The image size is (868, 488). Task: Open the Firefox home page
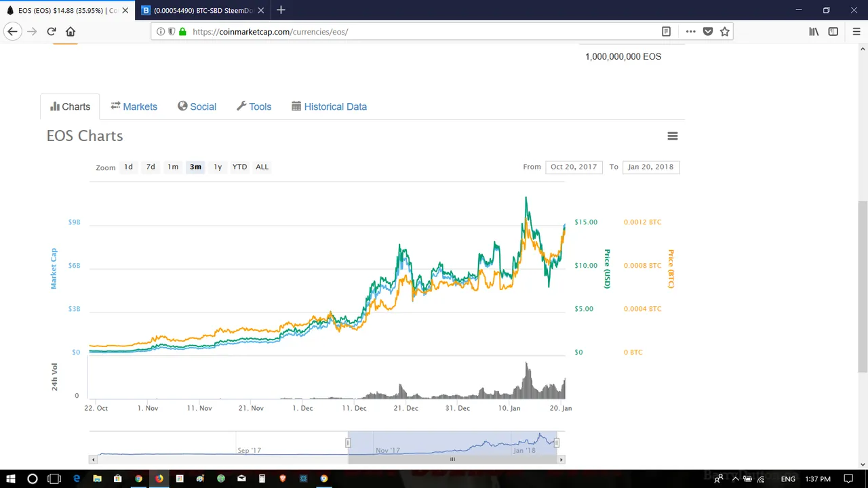click(x=71, y=32)
